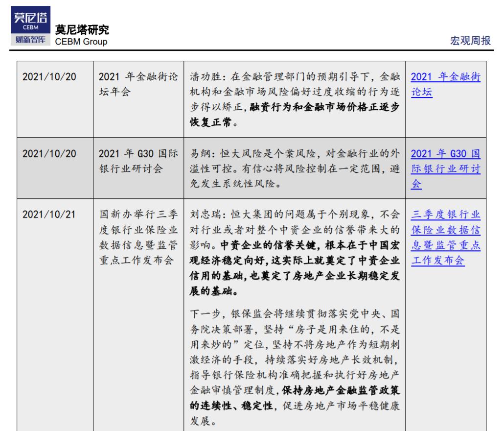
Task: Click the 刘忠瑞 恒大集团 statement paragraph
Action: pyautogui.click(x=295, y=253)
